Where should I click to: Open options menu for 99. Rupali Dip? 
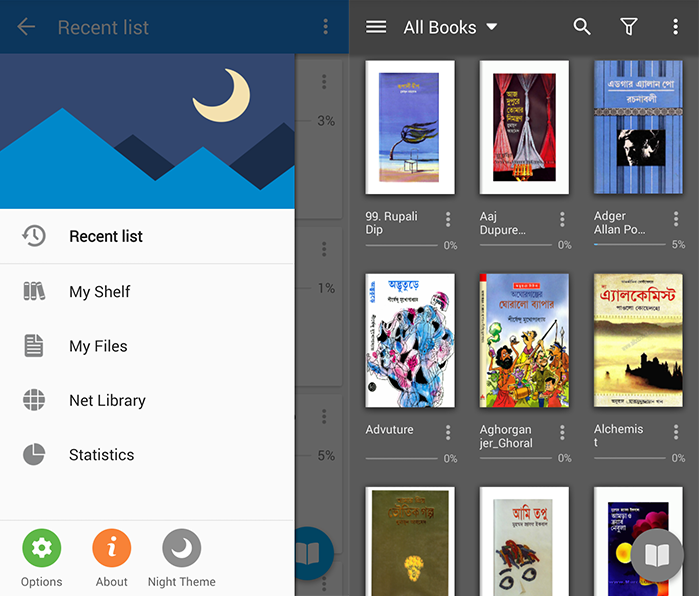click(448, 219)
